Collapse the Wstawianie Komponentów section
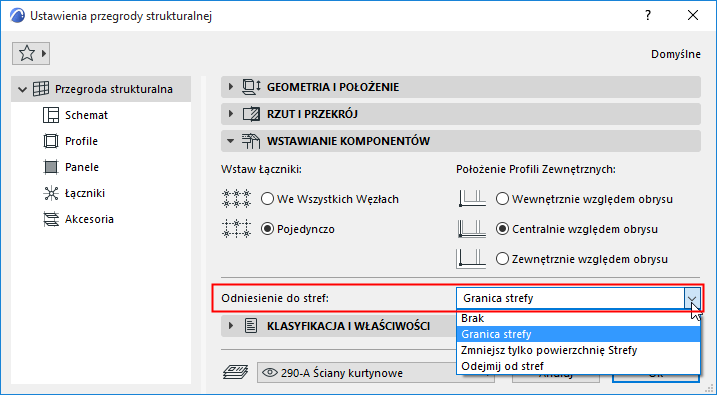The image size is (717, 395). click(231, 141)
